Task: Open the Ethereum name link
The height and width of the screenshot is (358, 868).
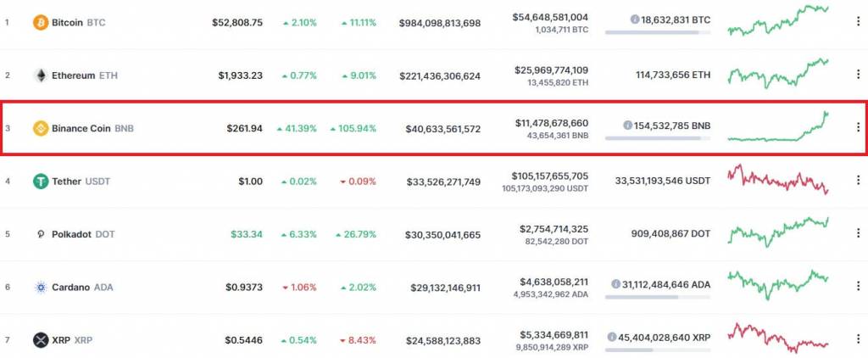Action: [x=75, y=76]
